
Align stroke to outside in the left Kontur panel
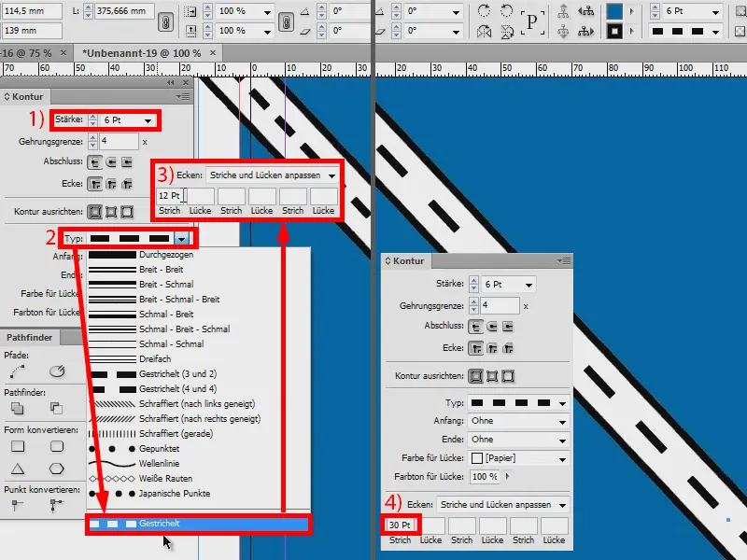point(127,212)
